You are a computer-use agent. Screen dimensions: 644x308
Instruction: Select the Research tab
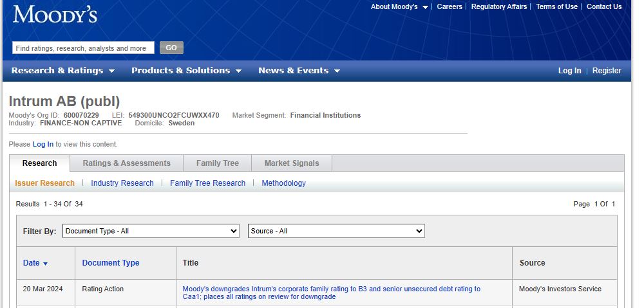click(39, 163)
